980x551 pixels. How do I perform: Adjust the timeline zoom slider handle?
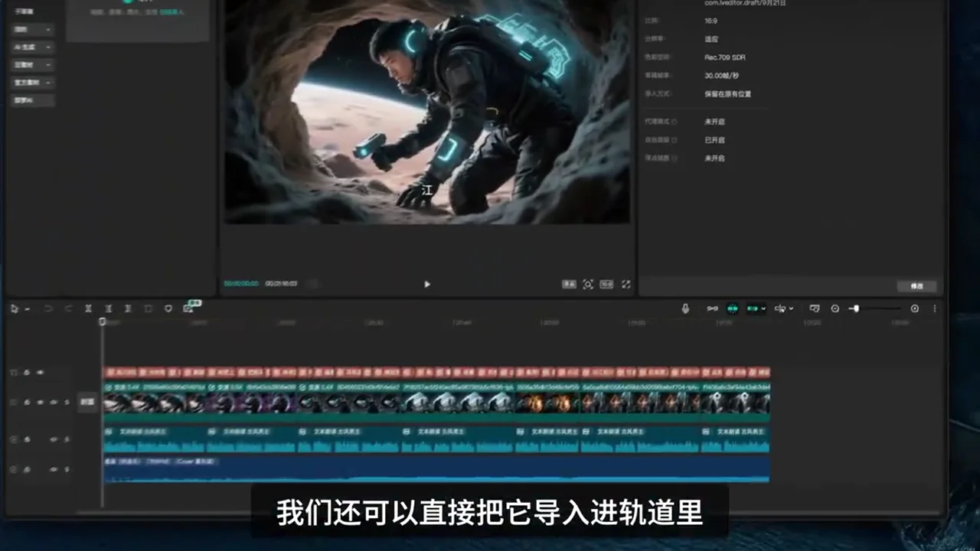856,308
